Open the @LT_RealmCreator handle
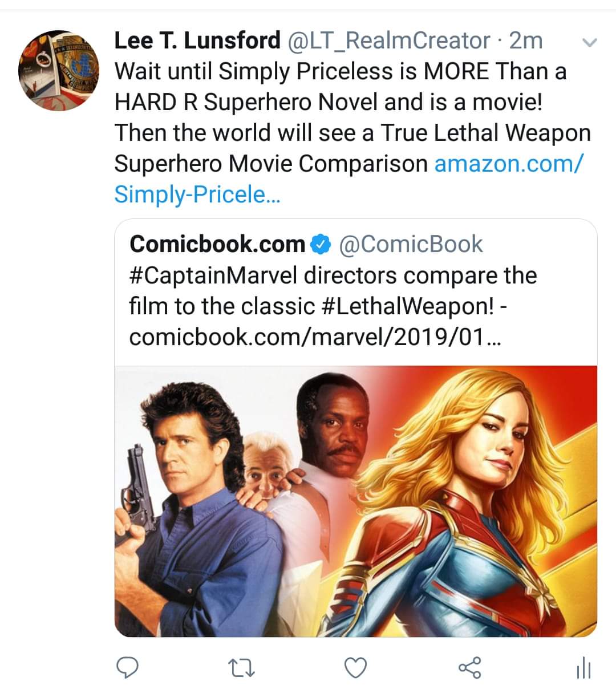The height and width of the screenshot is (689, 616). [x=390, y=40]
